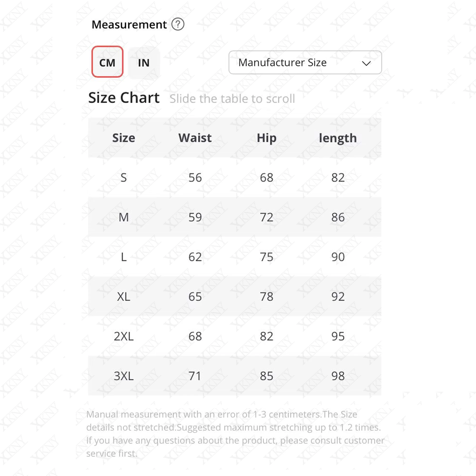Click the Waist column header
Viewport: 476px width, 476px height.
click(195, 138)
